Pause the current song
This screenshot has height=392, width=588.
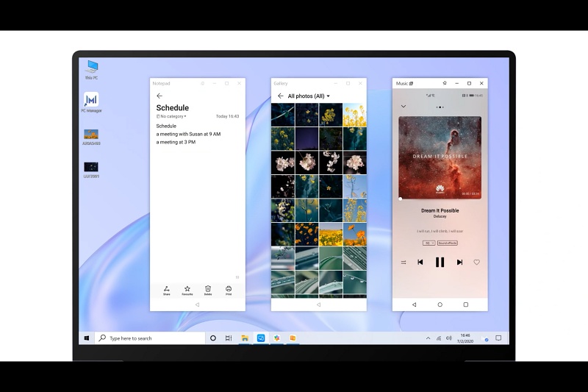coord(440,263)
